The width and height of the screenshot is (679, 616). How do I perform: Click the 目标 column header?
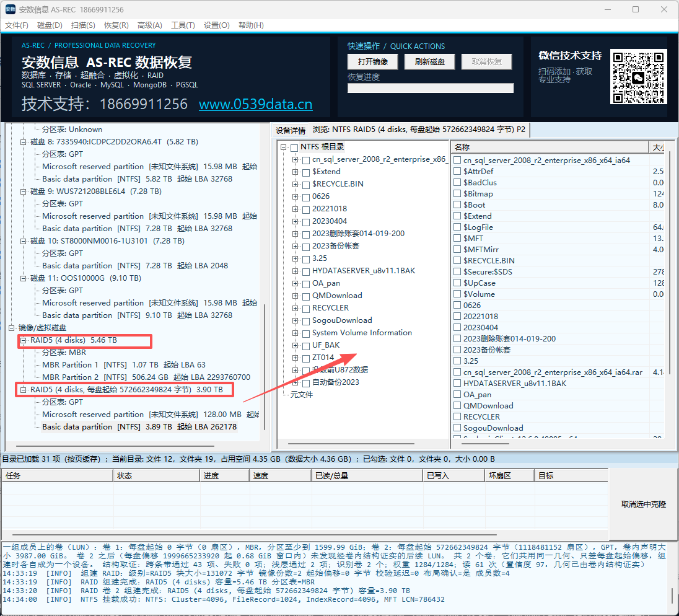pos(571,476)
